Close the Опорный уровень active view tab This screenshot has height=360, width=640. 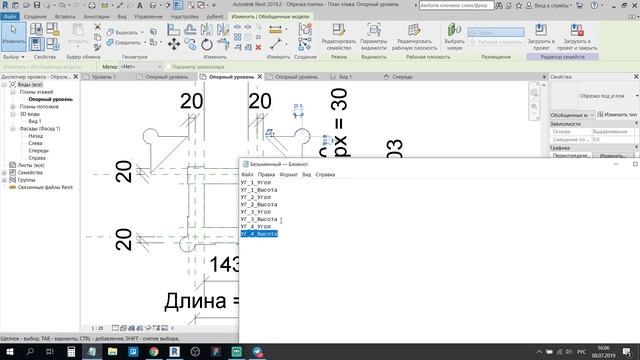click(260, 77)
